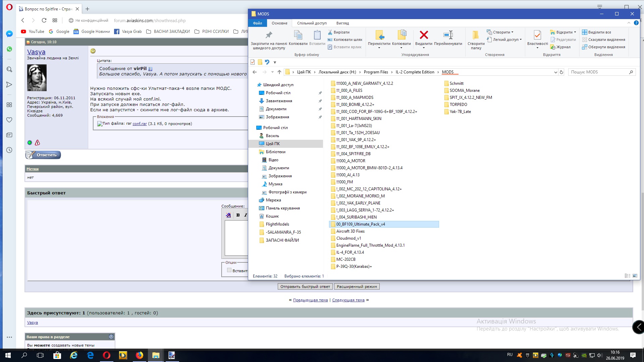
Task: Click Firefox icon in the taskbar
Action: [x=139, y=355]
